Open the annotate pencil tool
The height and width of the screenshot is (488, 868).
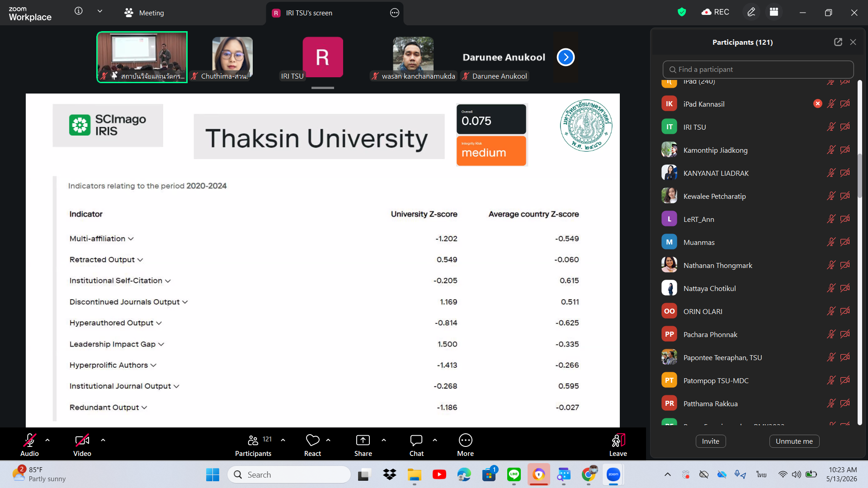tap(751, 12)
